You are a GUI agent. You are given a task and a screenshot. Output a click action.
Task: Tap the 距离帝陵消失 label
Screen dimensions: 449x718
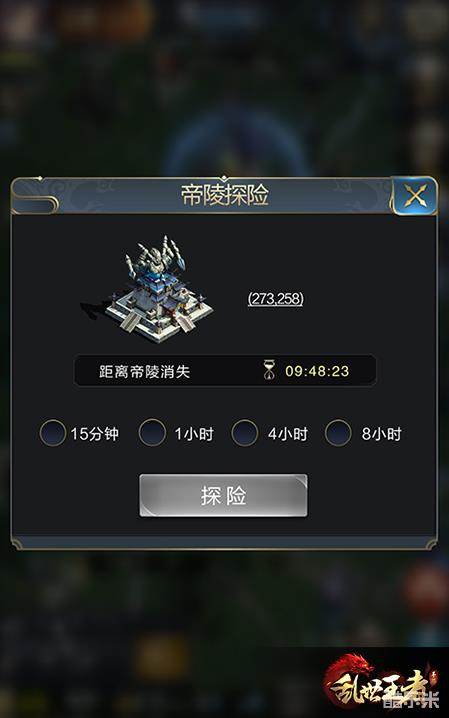[x=144, y=371]
